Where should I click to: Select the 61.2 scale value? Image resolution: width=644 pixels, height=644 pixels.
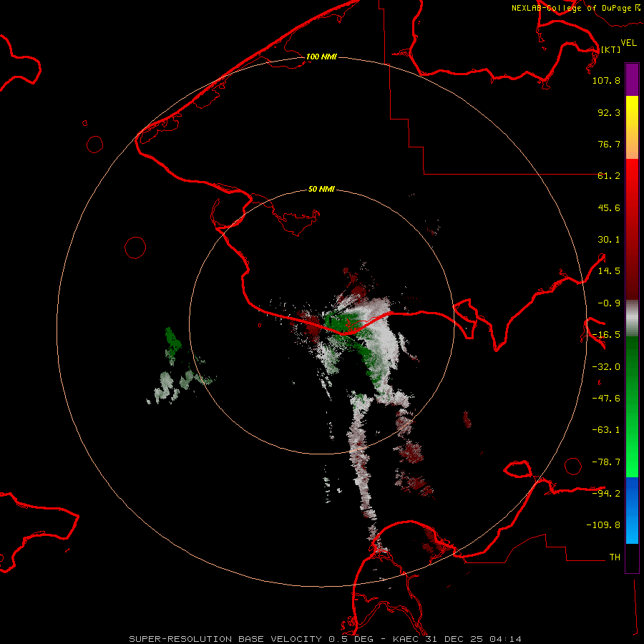pos(609,176)
